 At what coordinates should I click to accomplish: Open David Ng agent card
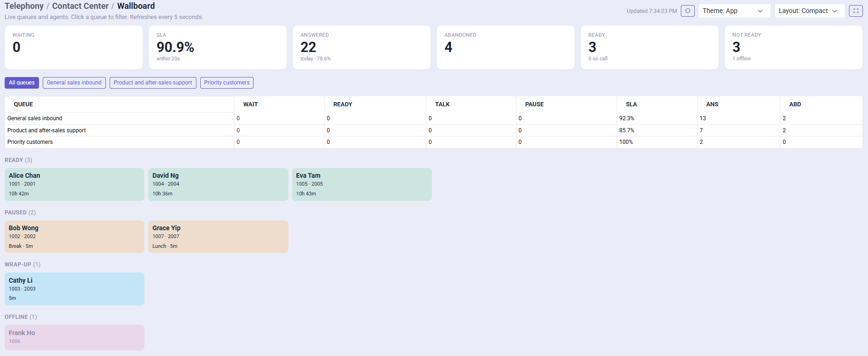tap(218, 184)
